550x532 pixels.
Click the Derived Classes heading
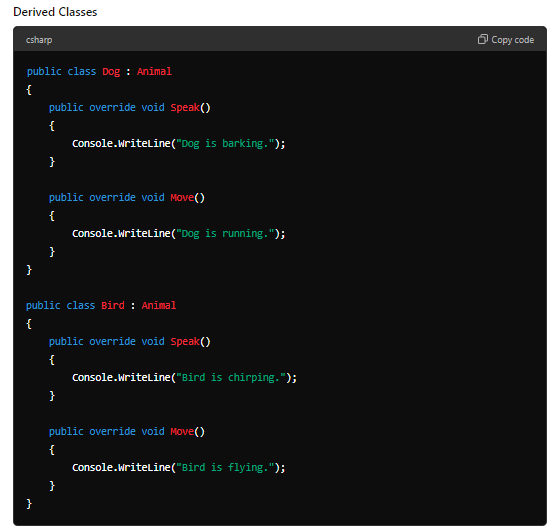coord(55,12)
